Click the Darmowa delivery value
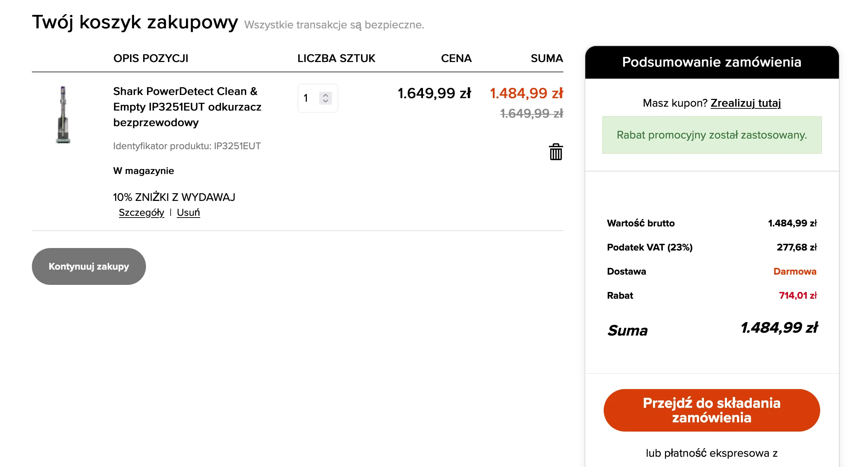 coord(795,271)
